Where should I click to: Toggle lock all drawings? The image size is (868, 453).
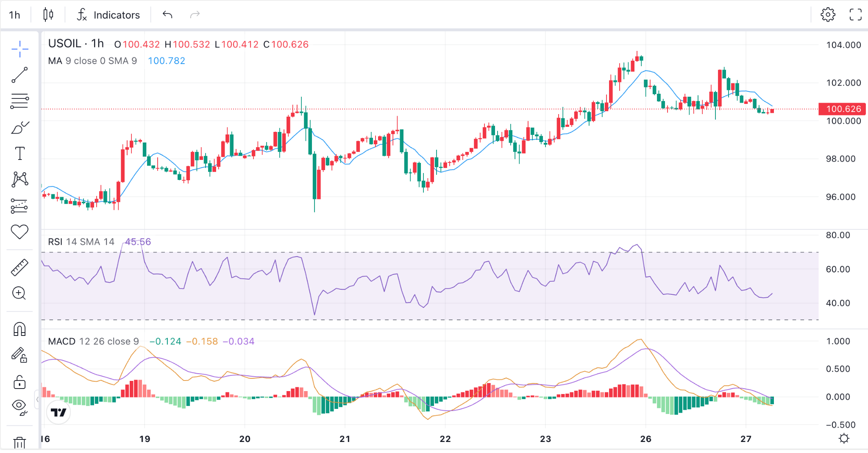click(x=19, y=382)
